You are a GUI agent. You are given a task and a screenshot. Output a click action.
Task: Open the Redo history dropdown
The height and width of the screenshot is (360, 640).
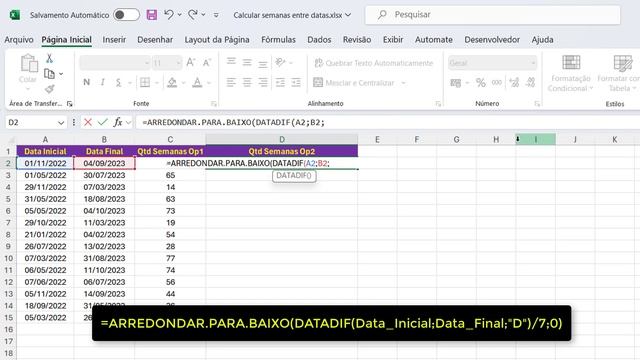click(203, 15)
